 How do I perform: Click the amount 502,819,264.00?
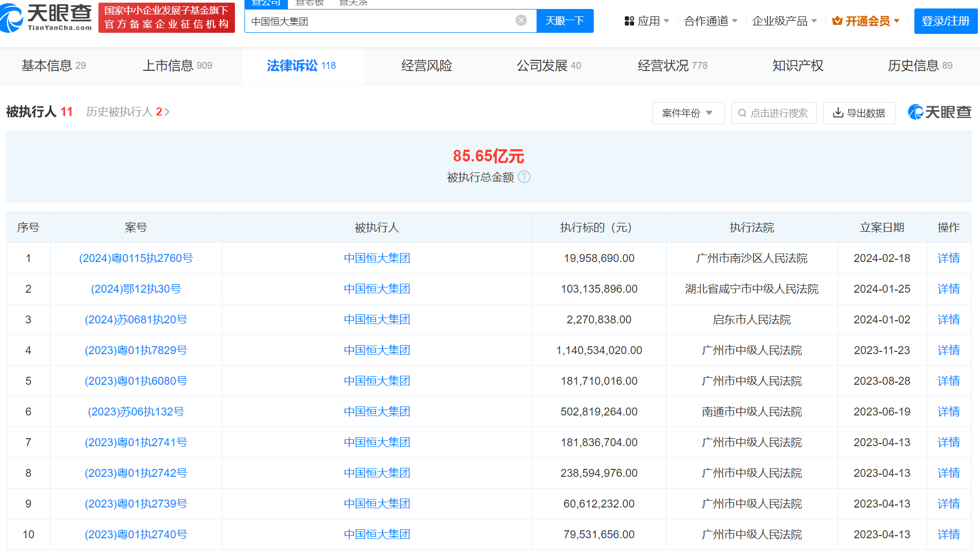coord(599,412)
